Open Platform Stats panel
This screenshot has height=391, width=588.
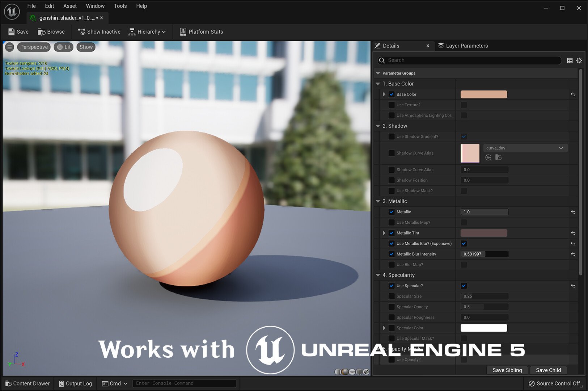(x=201, y=32)
